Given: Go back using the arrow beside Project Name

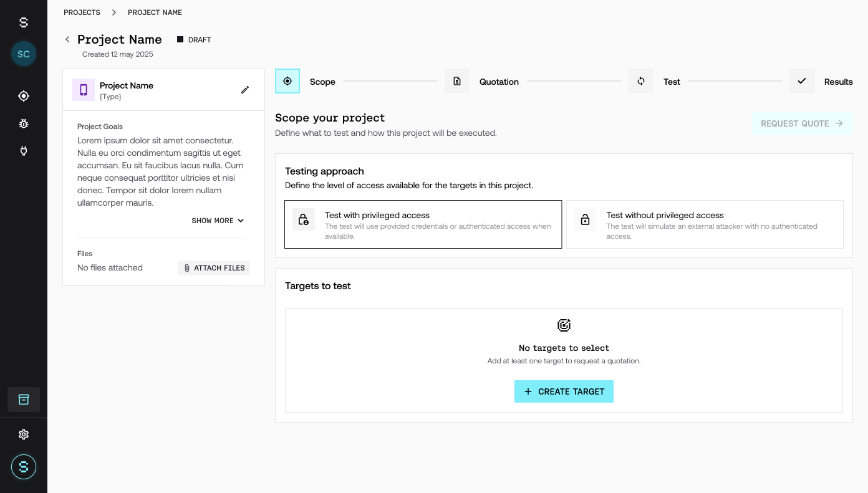Looking at the screenshot, I should pyautogui.click(x=67, y=39).
